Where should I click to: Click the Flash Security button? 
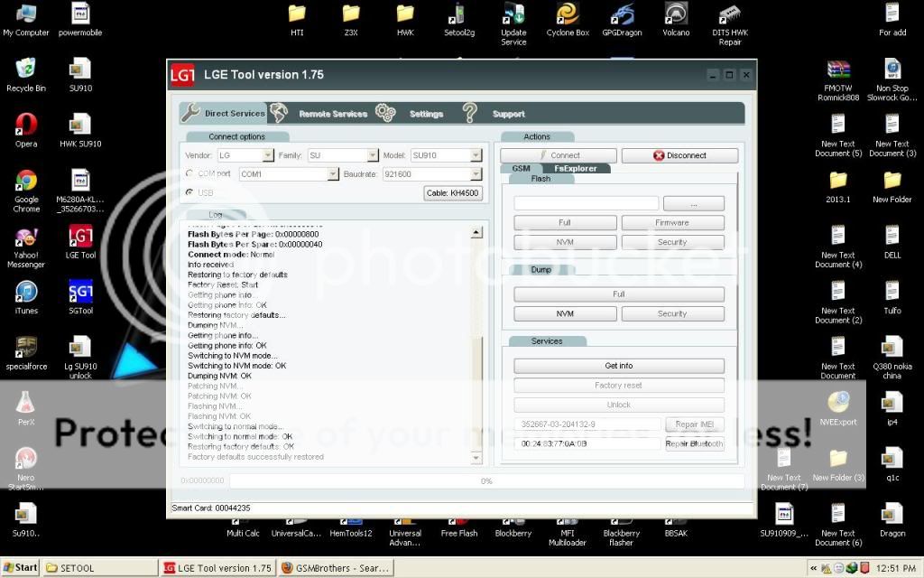coord(672,242)
